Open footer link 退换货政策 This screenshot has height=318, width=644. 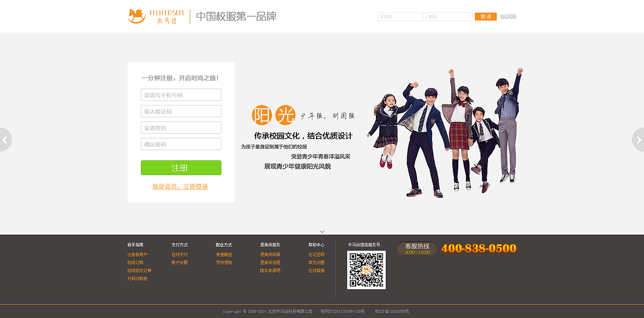[x=270, y=255]
